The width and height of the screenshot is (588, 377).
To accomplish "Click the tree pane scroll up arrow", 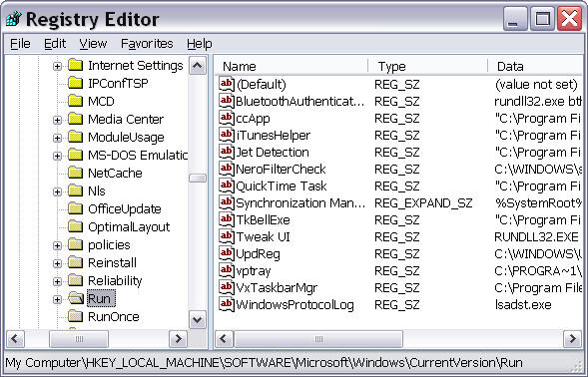I will pyautogui.click(x=198, y=66).
